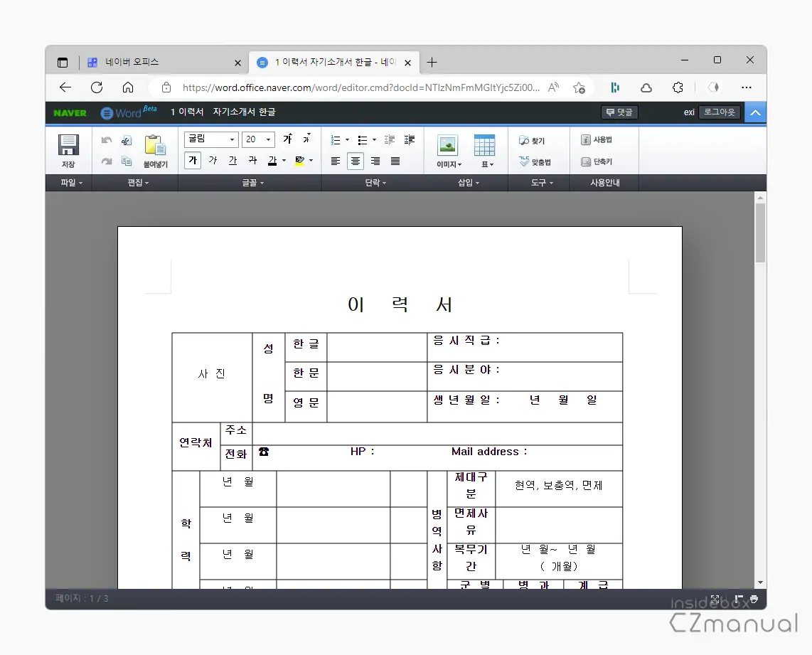Screen dimensions: 812x655
Task: Open 단축키 shortcuts list
Action: (x=597, y=161)
